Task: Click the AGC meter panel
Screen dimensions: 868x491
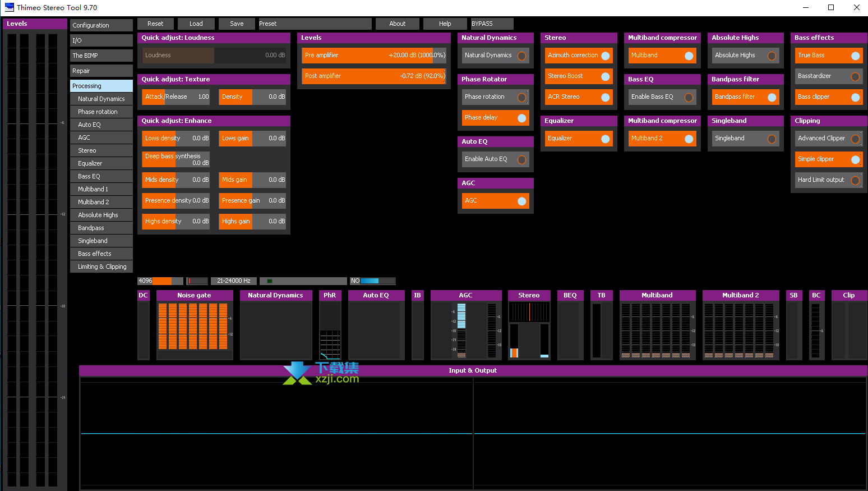Action: coord(466,325)
